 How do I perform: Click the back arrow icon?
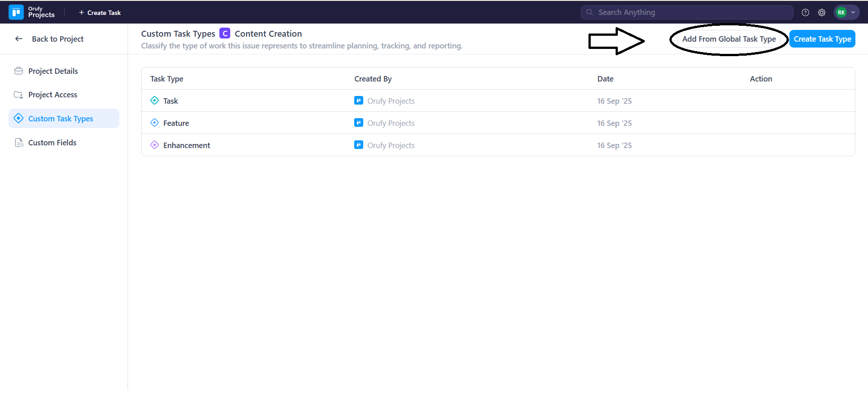pos(19,39)
